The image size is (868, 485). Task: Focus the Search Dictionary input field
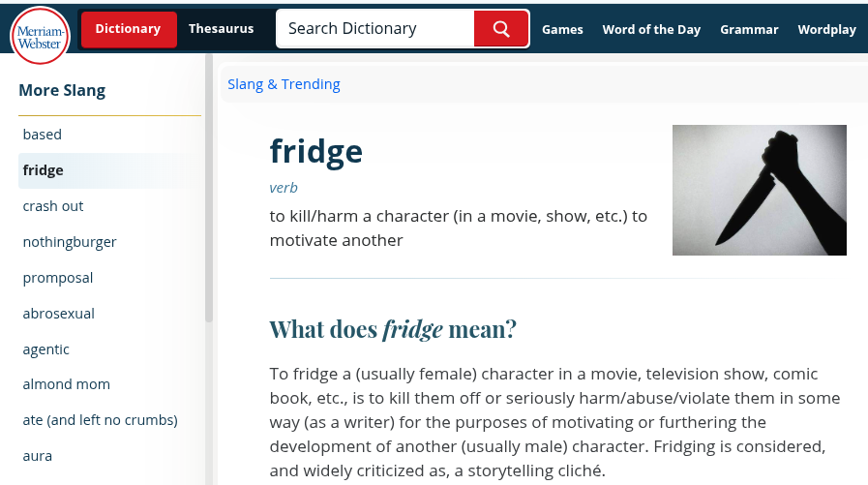coord(375,29)
